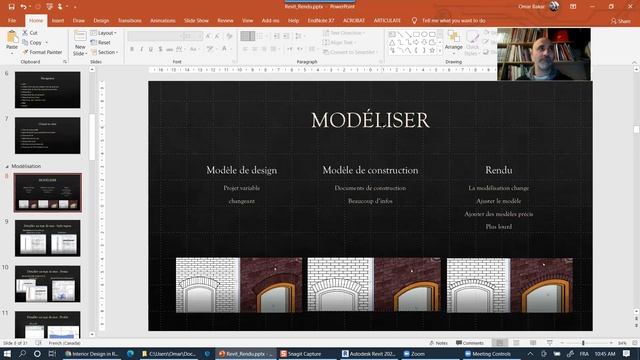Toggle the Notes pane

tap(438, 343)
